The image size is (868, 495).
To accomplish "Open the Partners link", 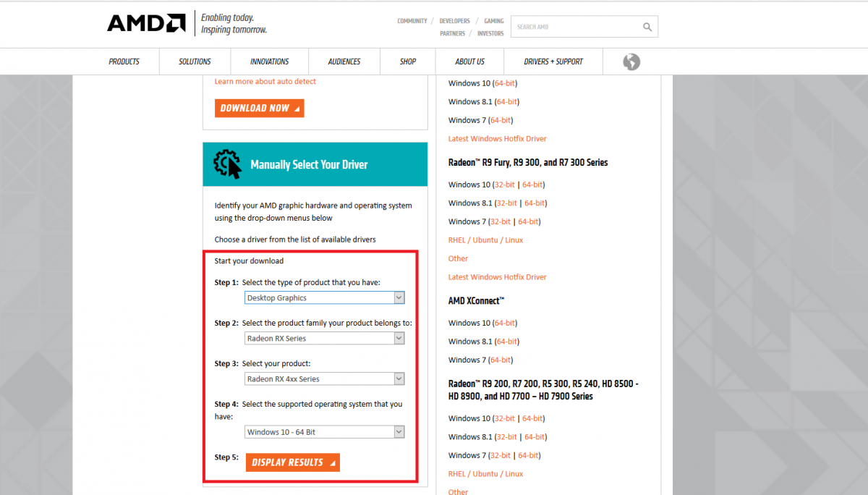I will (452, 33).
